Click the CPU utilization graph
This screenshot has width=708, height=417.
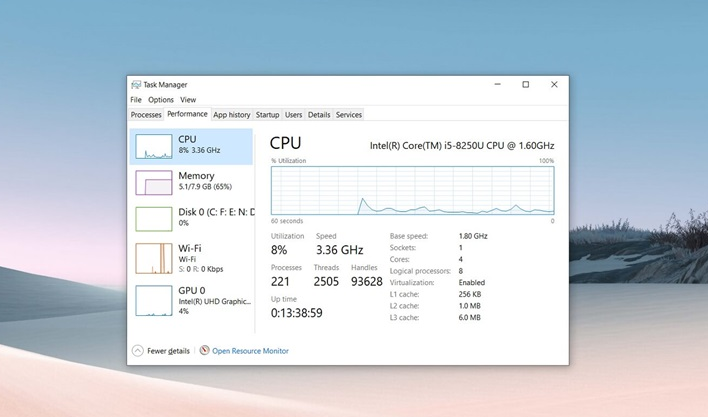[412, 190]
